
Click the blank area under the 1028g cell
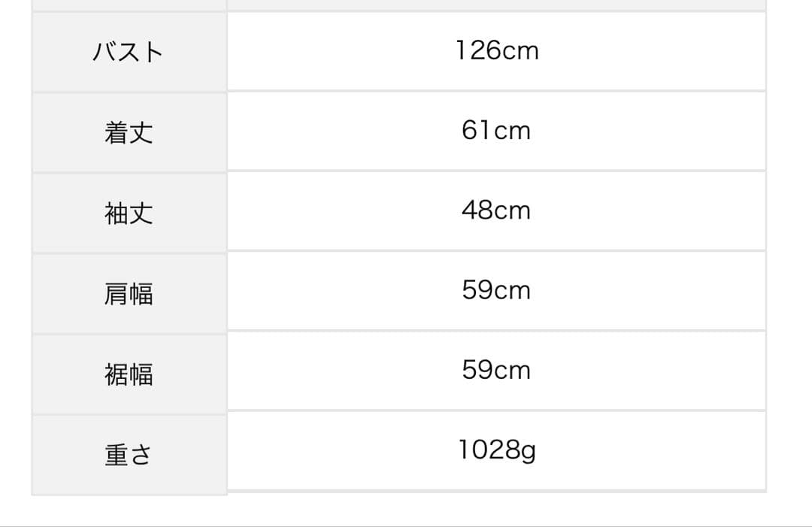pyautogui.click(x=496, y=508)
